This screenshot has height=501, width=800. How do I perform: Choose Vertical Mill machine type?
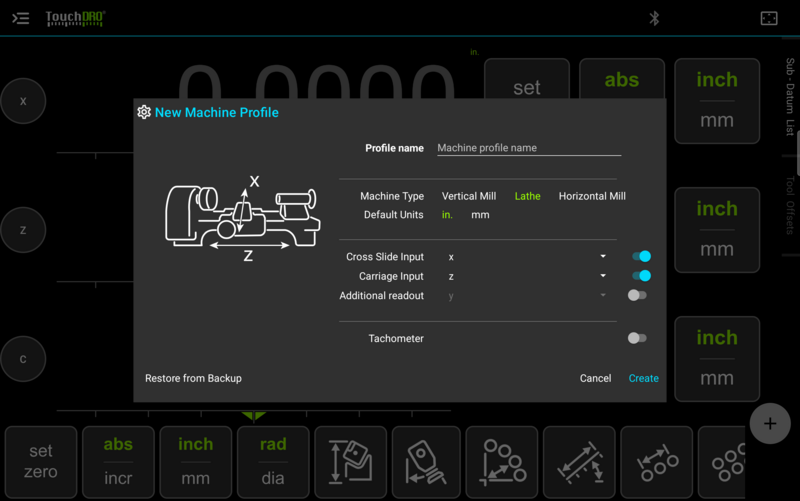pyautogui.click(x=469, y=196)
